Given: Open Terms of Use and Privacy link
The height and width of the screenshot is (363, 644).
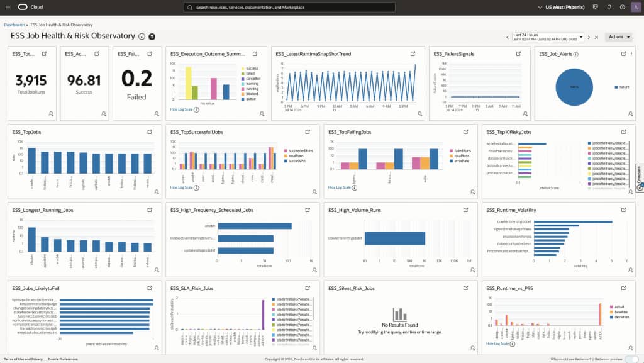Looking at the screenshot, I should coord(23,359).
